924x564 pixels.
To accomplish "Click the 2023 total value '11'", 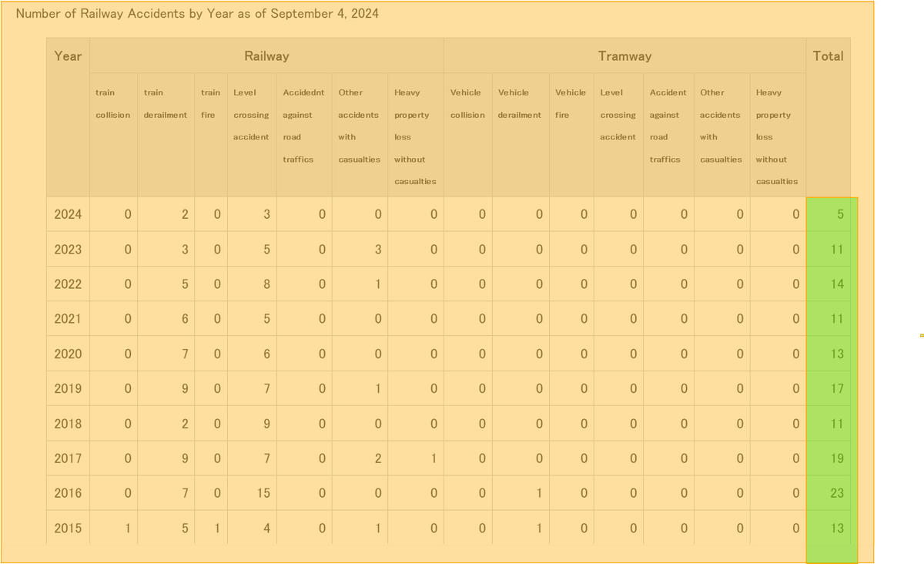I will (837, 250).
